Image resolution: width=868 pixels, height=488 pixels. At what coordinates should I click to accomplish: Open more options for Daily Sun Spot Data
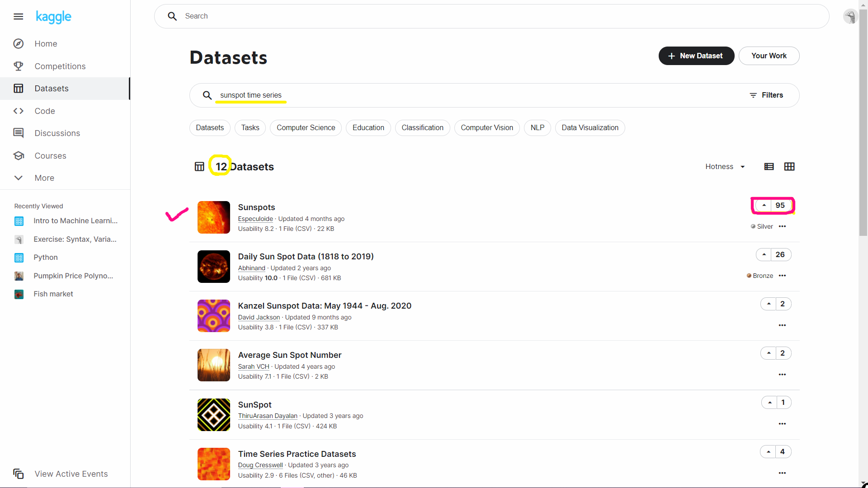click(783, 276)
